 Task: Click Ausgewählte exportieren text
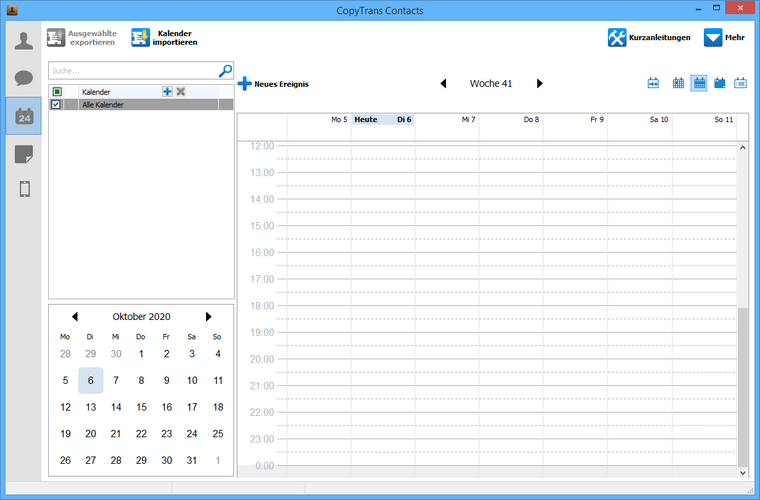tap(92, 38)
